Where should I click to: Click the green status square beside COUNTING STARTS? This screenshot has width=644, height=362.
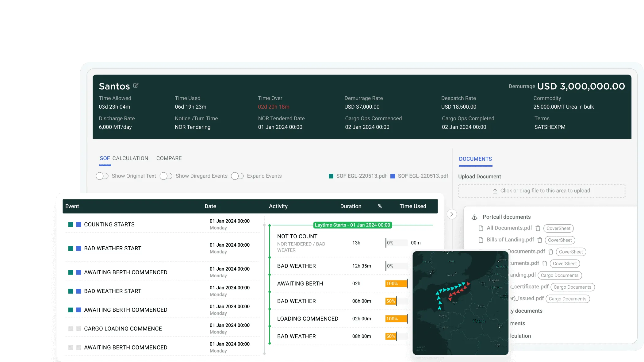[70, 224]
